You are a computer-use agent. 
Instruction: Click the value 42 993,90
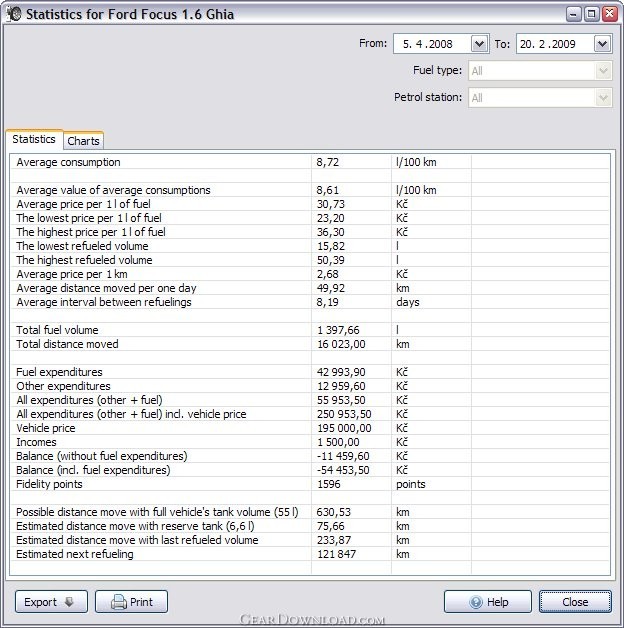[341, 372]
